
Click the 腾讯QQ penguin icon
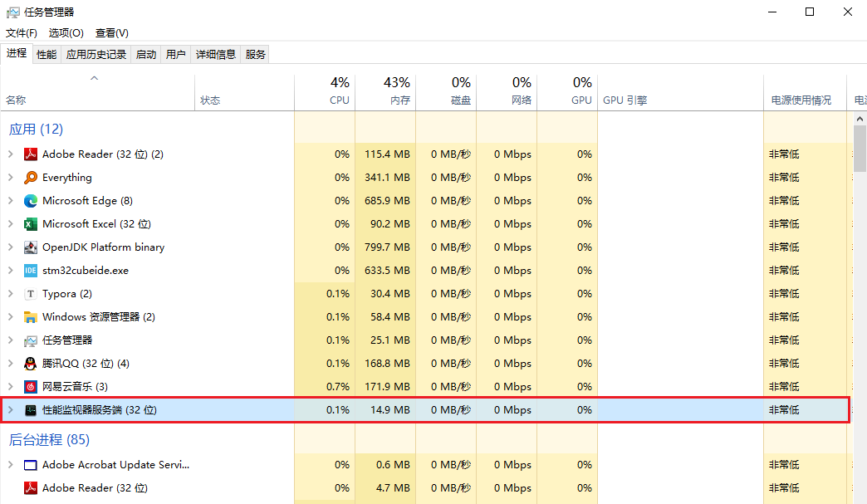(31, 364)
